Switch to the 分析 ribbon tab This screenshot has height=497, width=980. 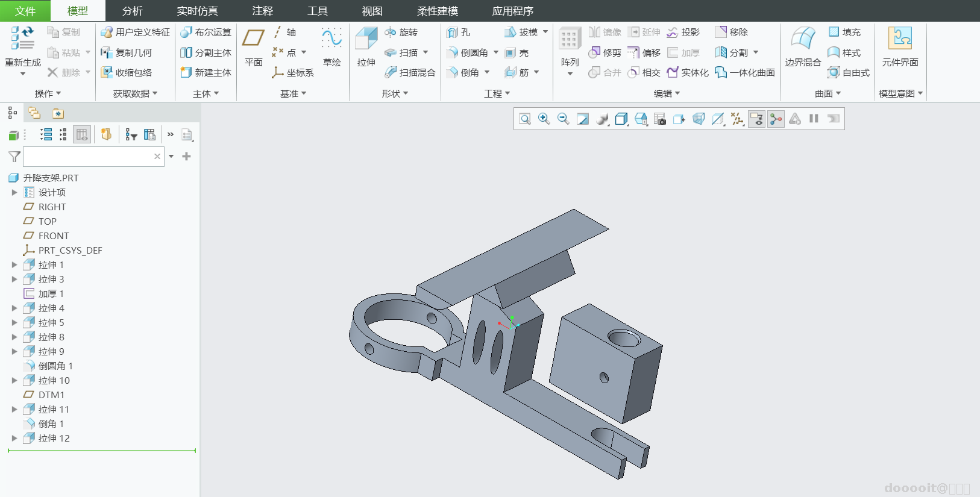133,11
